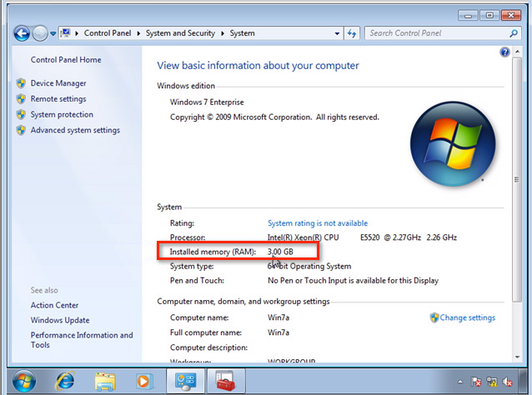Launch Internet Explorer from taskbar
532x395 pixels.
[x=65, y=382]
